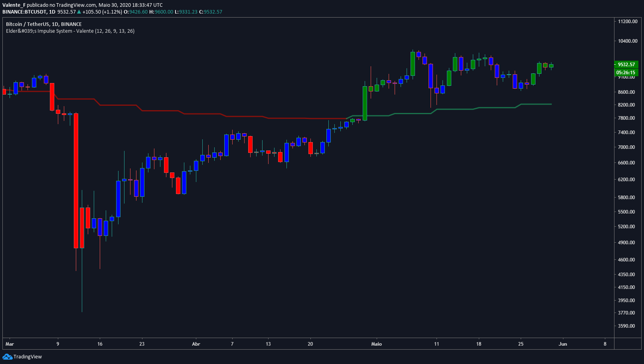Click the Jun date axis label

(x=563, y=344)
